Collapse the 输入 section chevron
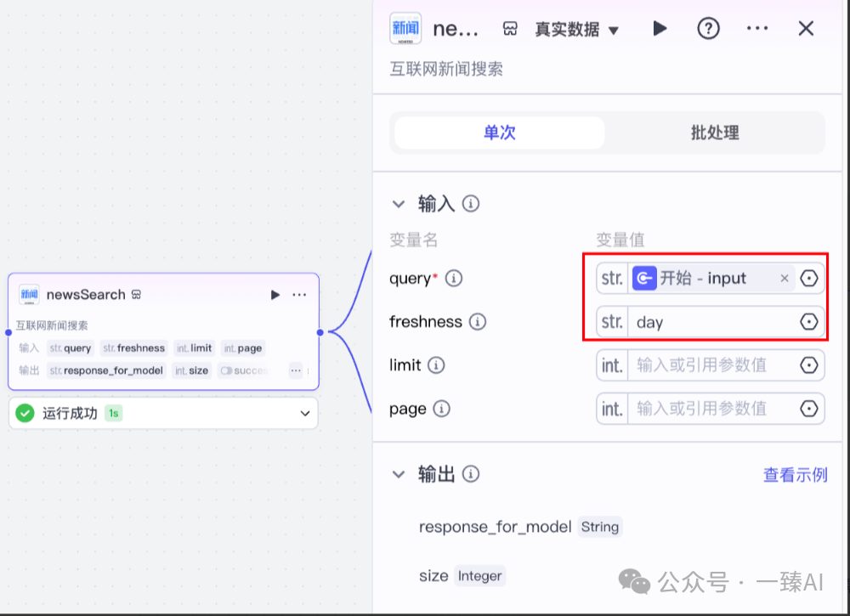The height and width of the screenshot is (616, 850). click(398, 203)
